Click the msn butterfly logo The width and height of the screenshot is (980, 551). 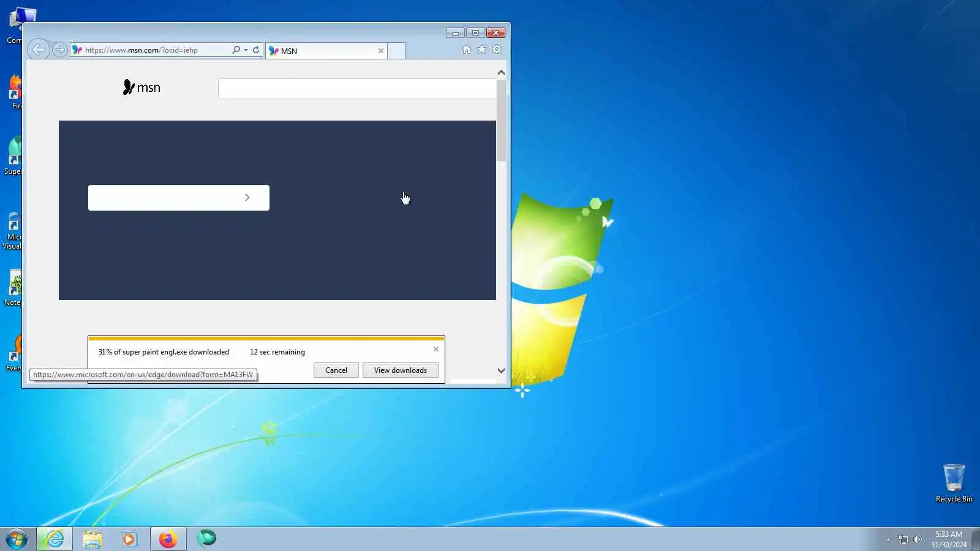pos(141,88)
